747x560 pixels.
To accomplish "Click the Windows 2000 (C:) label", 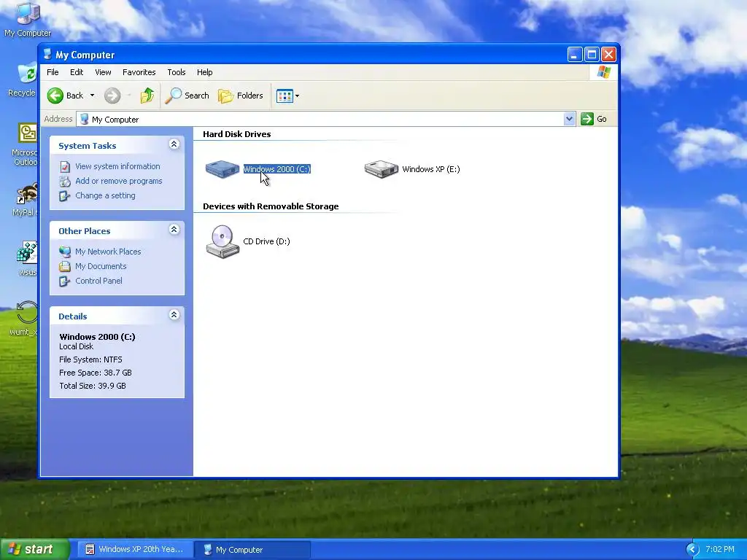I will click(276, 169).
